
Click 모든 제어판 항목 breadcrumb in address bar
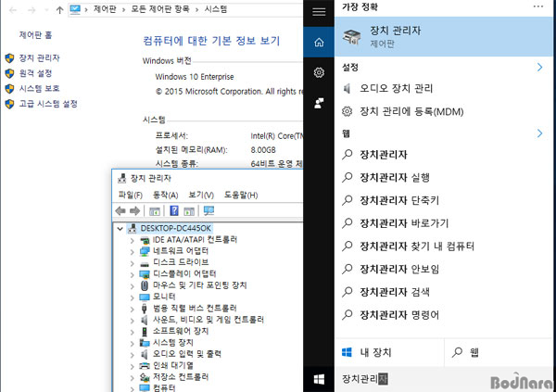click(x=160, y=9)
